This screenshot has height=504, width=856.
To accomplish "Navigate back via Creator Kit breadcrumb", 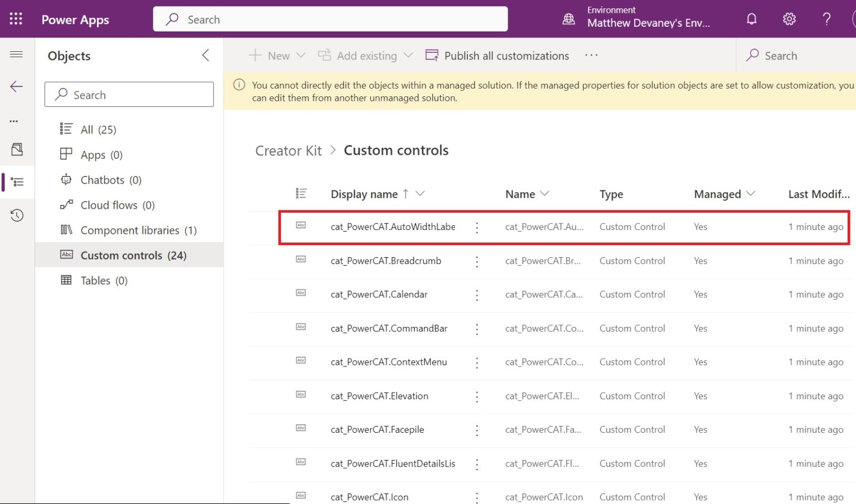I will click(x=288, y=150).
